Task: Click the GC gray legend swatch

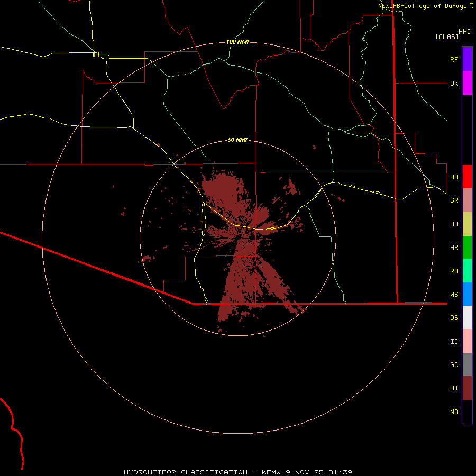Action: click(x=467, y=364)
